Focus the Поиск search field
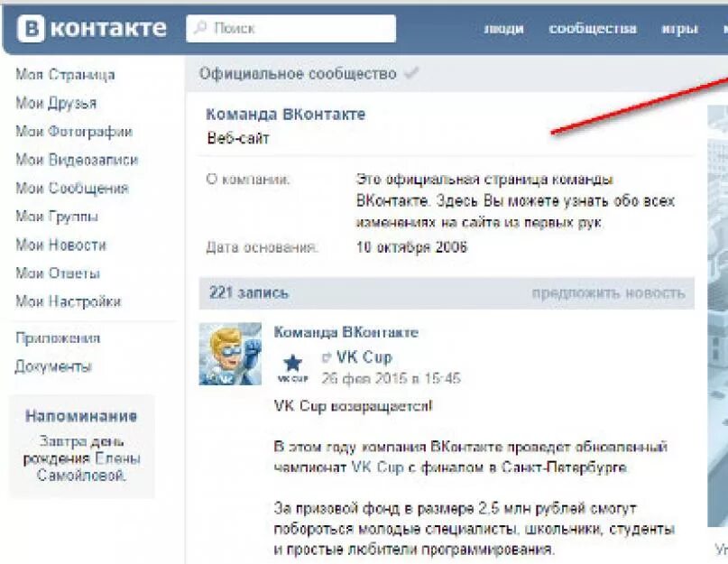This screenshot has height=564, width=728. click(291, 28)
